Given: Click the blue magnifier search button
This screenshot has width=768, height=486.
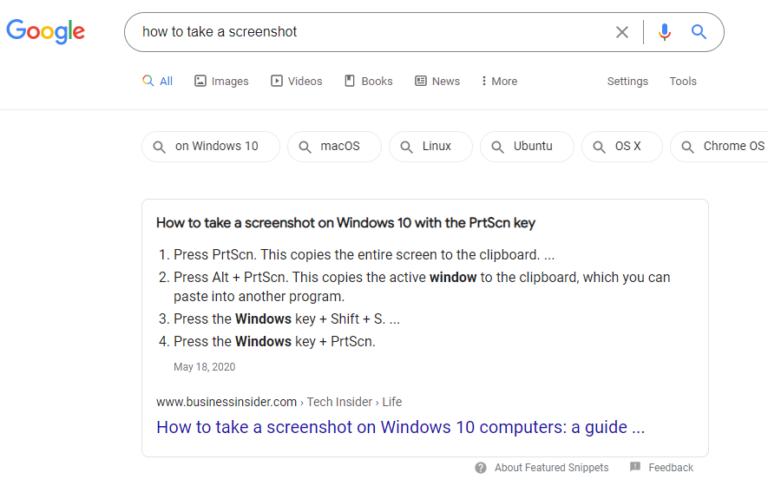Looking at the screenshot, I should click(699, 32).
